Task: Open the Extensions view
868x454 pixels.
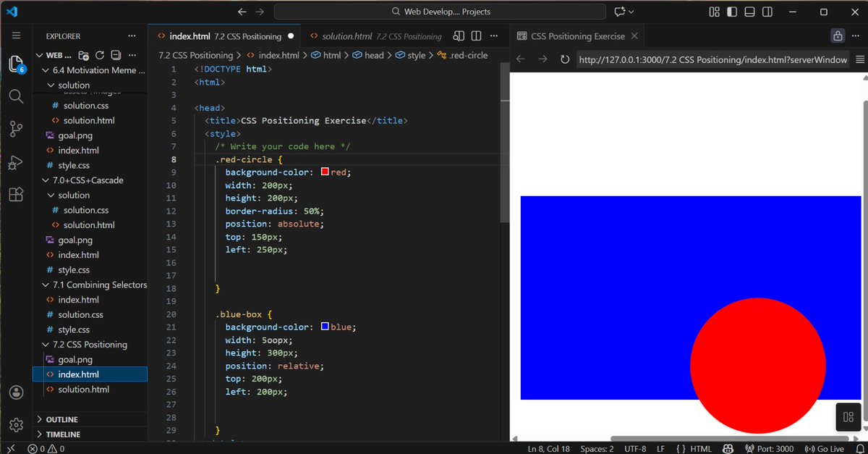Action: 16,194
